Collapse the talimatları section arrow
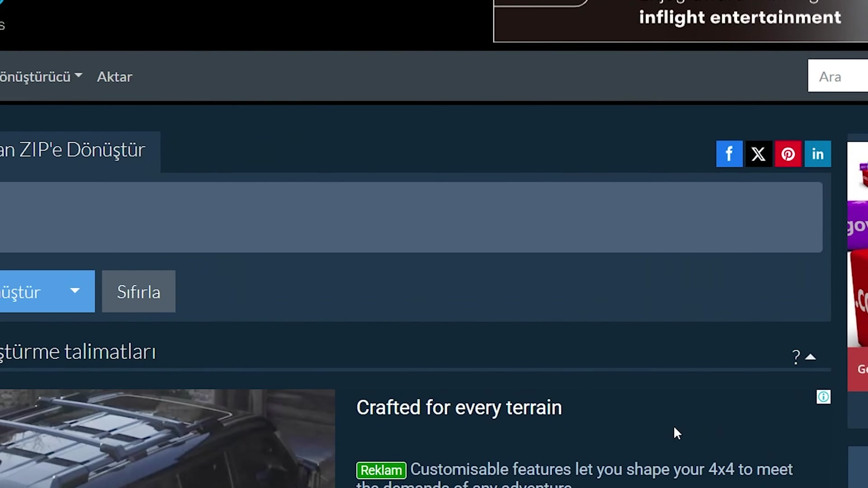The height and width of the screenshot is (488, 868). [x=811, y=357]
